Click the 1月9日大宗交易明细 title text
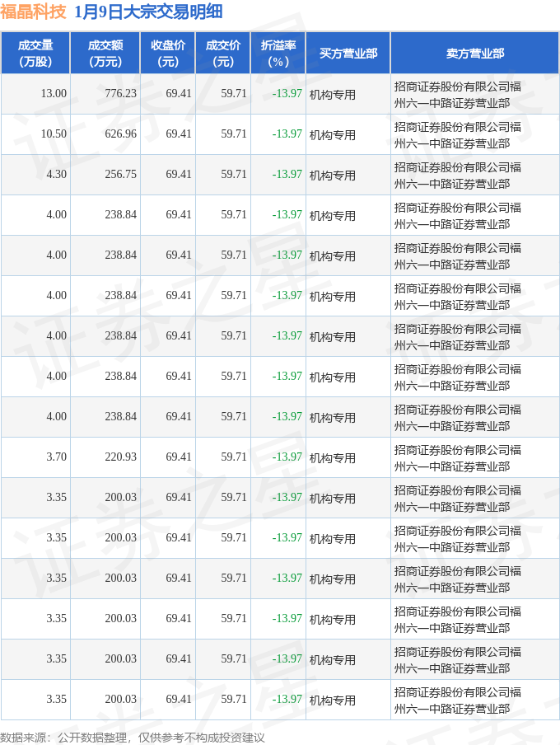 pos(147,12)
